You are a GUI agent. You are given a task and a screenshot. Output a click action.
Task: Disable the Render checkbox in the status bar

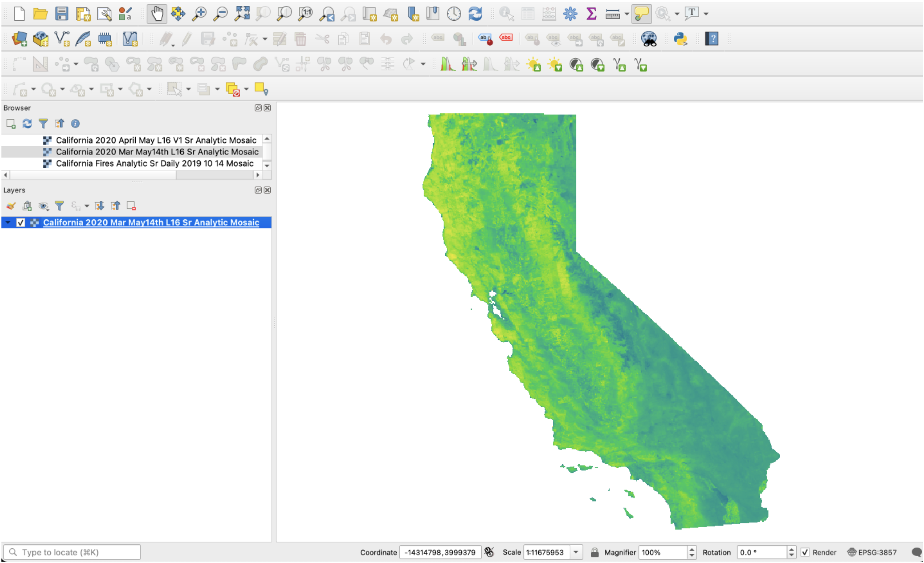click(x=805, y=552)
